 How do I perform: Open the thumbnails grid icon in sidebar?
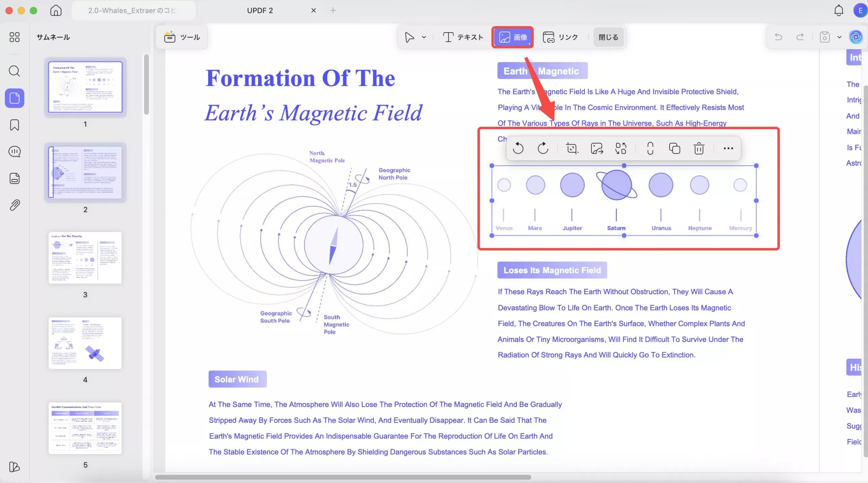pos(15,37)
